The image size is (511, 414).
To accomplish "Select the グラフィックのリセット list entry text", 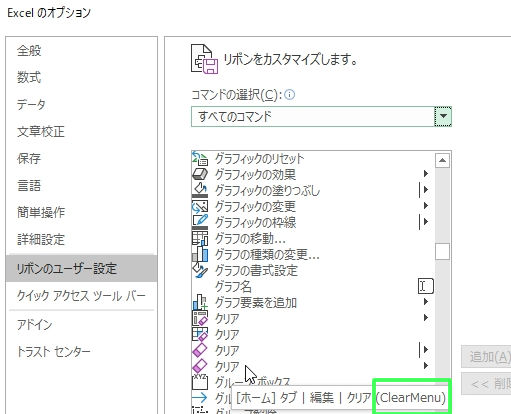I will [260, 158].
